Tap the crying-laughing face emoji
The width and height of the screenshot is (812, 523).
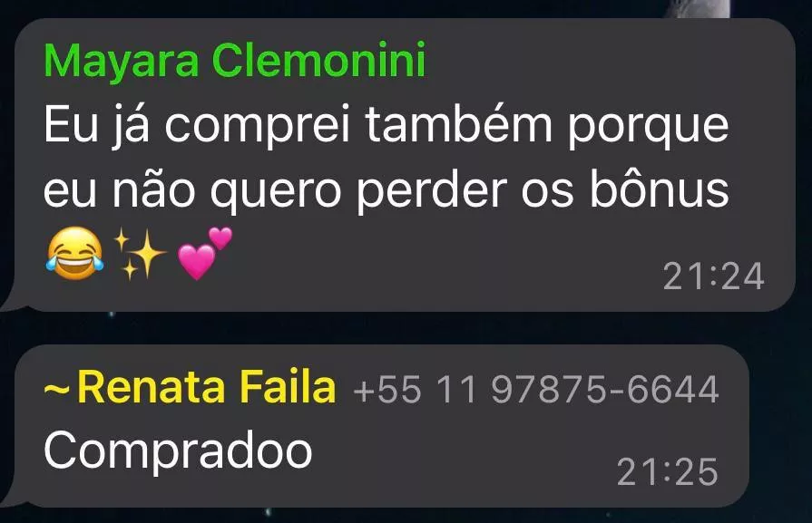[74, 254]
